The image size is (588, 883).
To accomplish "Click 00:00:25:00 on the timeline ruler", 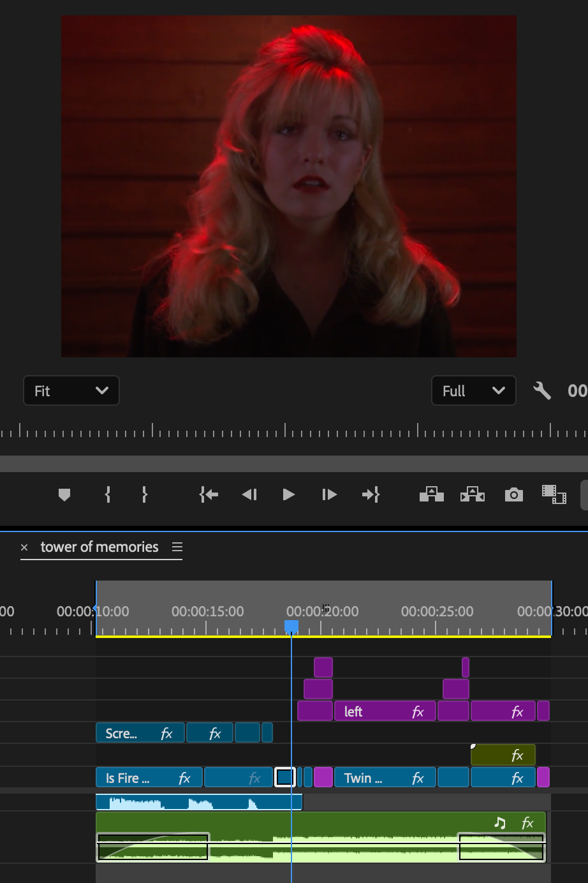I will (437, 611).
